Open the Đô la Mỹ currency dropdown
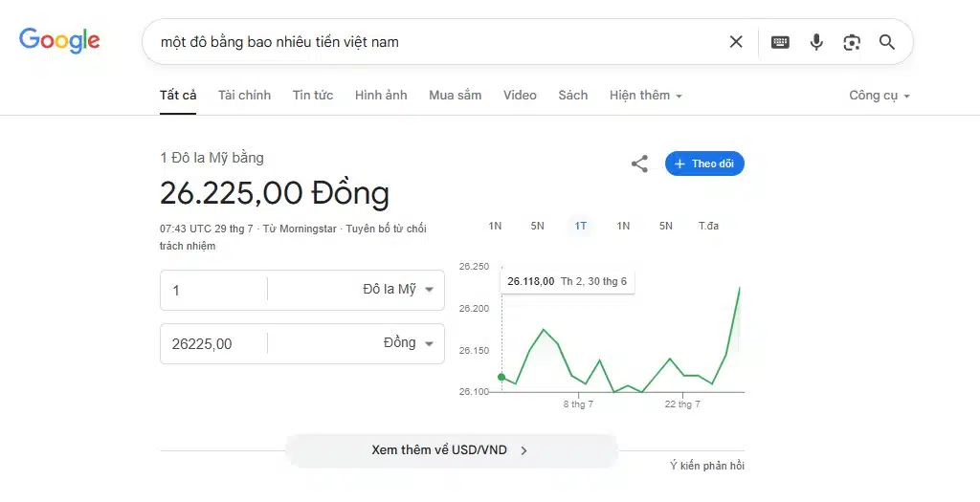 [397, 290]
